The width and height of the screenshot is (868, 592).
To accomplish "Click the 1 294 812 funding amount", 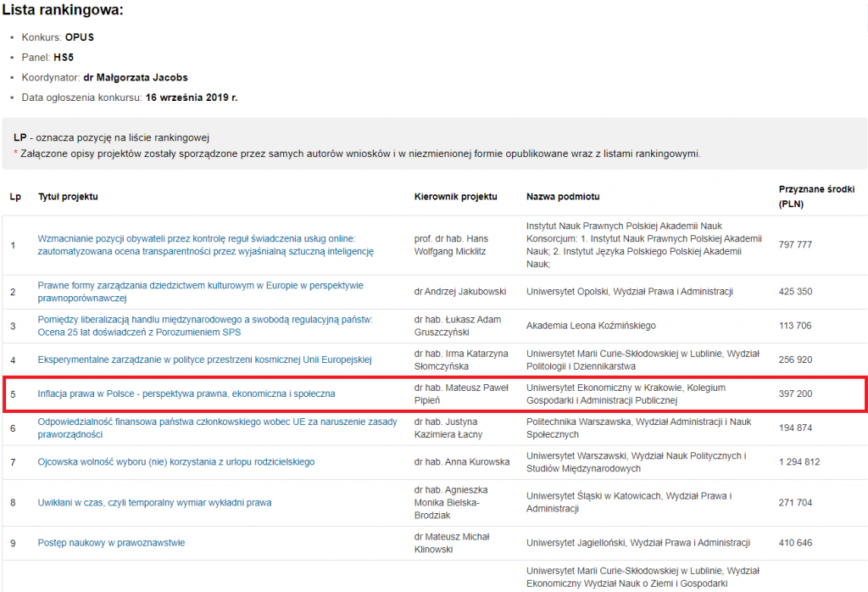I will pos(801,462).
